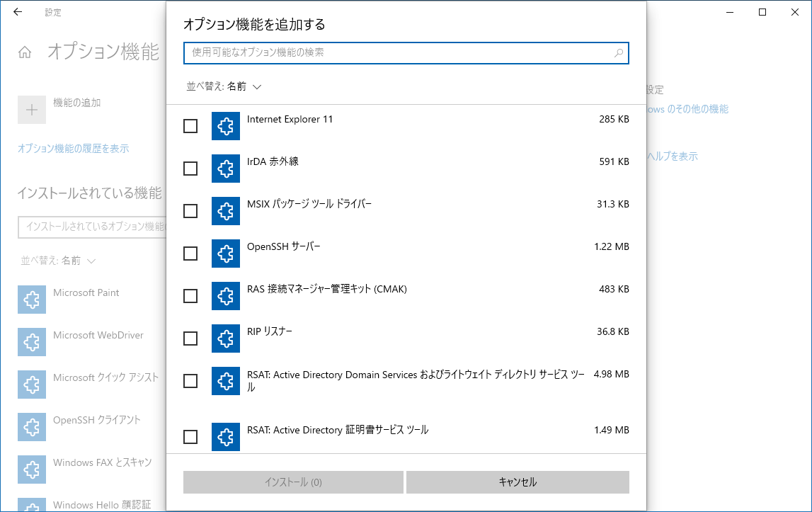Viewport: 812px width, 512px height.
Task: Click the search magnifier icon in dialog
Action: tap(619, 53)
